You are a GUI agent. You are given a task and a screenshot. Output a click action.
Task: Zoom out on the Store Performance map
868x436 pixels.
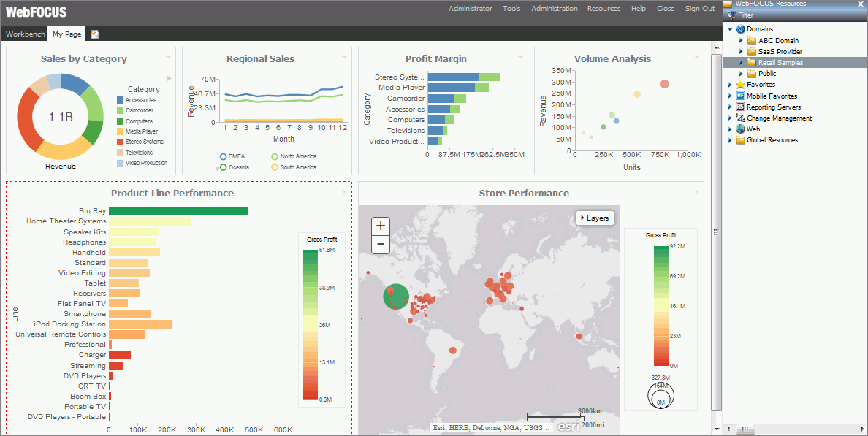point(381,245)
